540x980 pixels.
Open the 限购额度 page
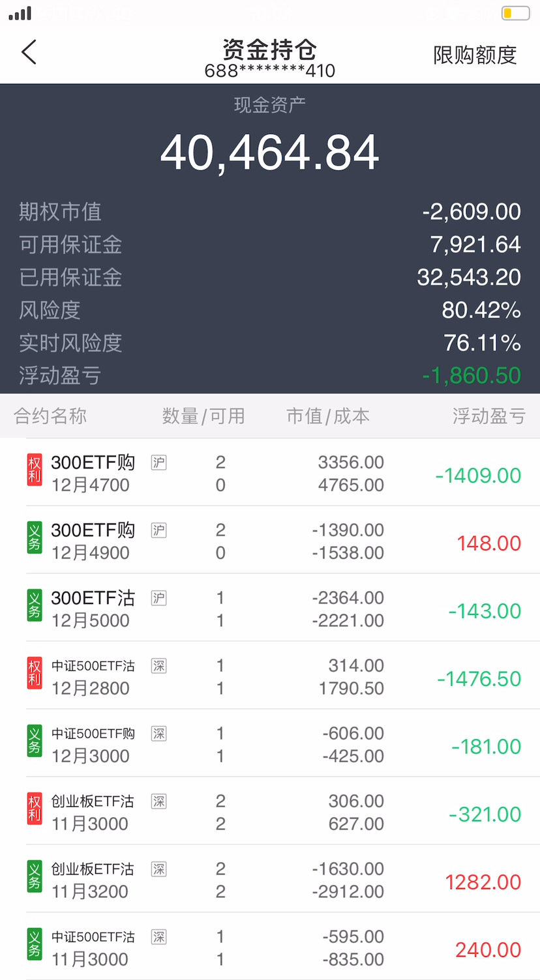pyautogui.click(x=475, y=55)
